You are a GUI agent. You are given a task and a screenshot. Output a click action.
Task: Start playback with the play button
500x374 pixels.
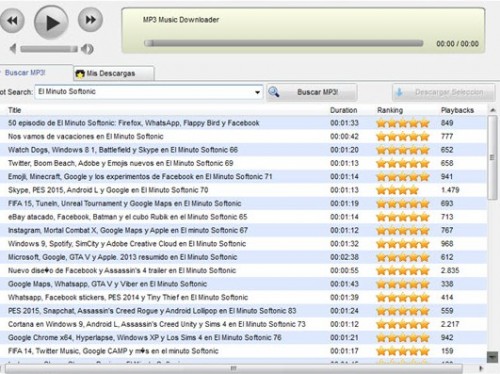coord(51,23)
